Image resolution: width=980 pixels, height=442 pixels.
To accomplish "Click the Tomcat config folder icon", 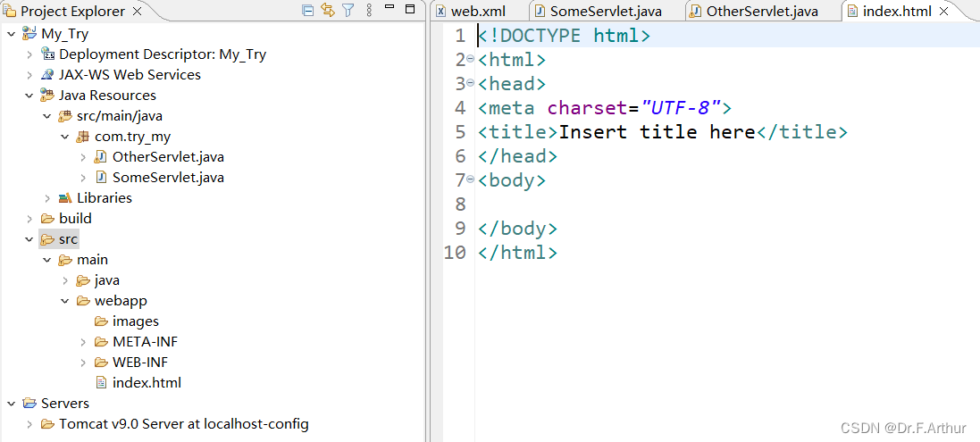I will coord(47,424).
